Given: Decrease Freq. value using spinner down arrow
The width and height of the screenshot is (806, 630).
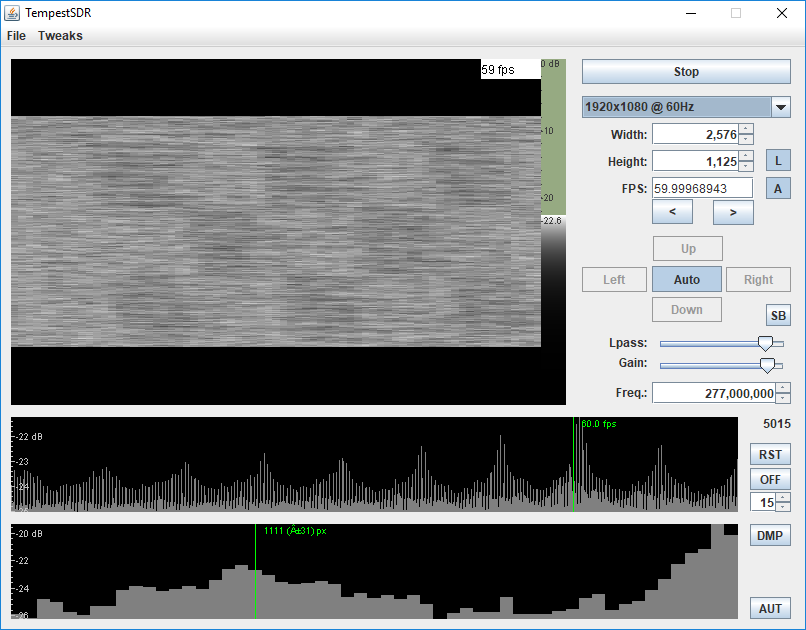Looking at the screenshot, I should 783,399.
